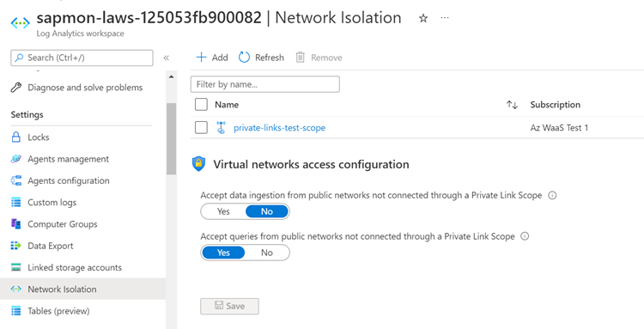Screen dimensions: 644x329
Task: Set accept queries toggle to No
Action: [x=267, y=253]
